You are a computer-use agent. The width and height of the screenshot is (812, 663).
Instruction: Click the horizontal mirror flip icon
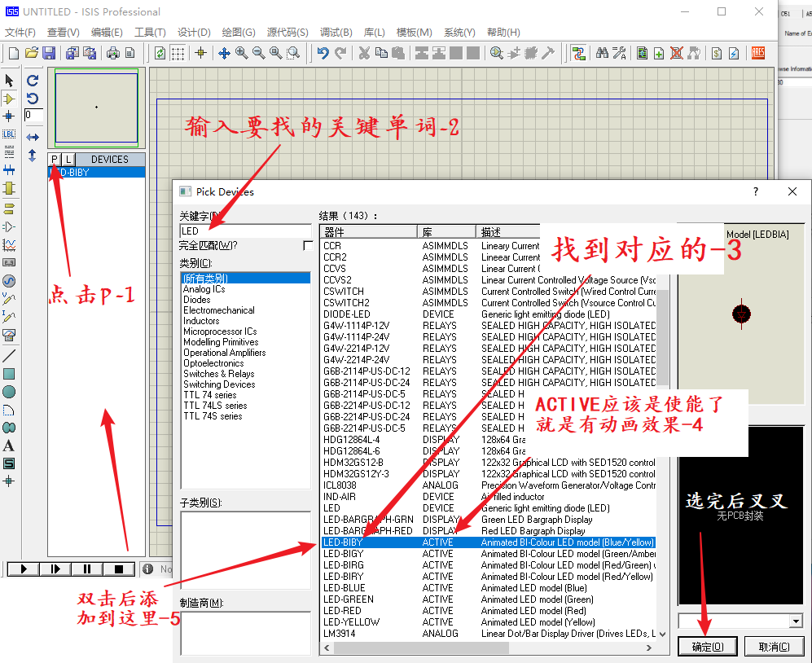coord(33,138)
